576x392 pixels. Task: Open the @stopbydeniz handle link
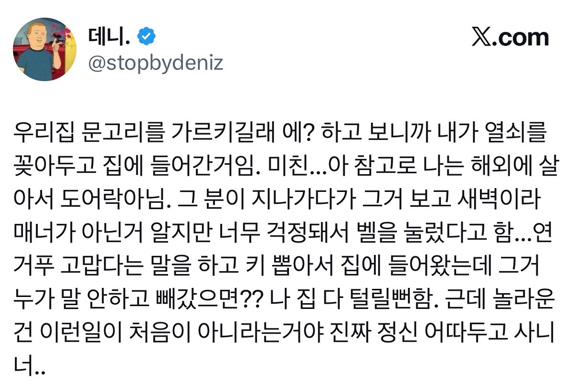[x=156, y=63]
